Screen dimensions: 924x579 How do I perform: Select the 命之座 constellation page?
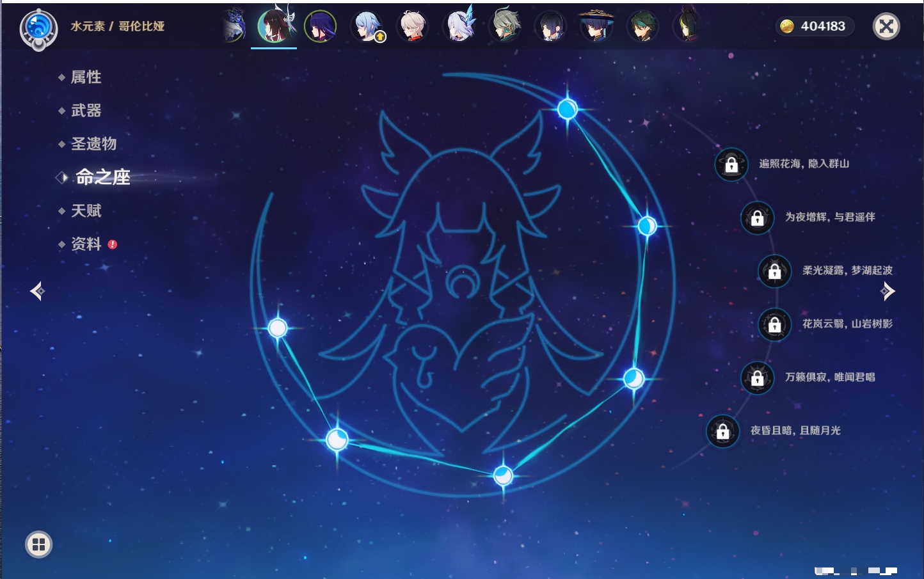click(102, 177)
